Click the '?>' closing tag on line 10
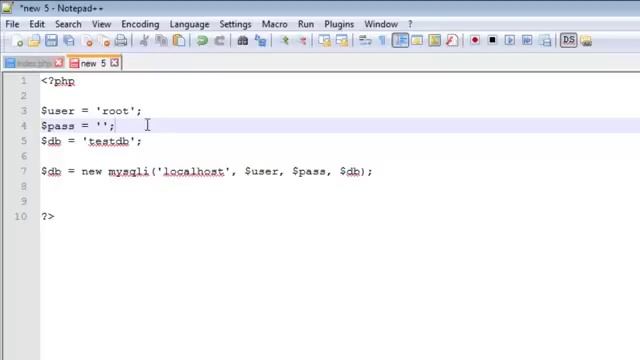640x360 pixels. point(48,216)
